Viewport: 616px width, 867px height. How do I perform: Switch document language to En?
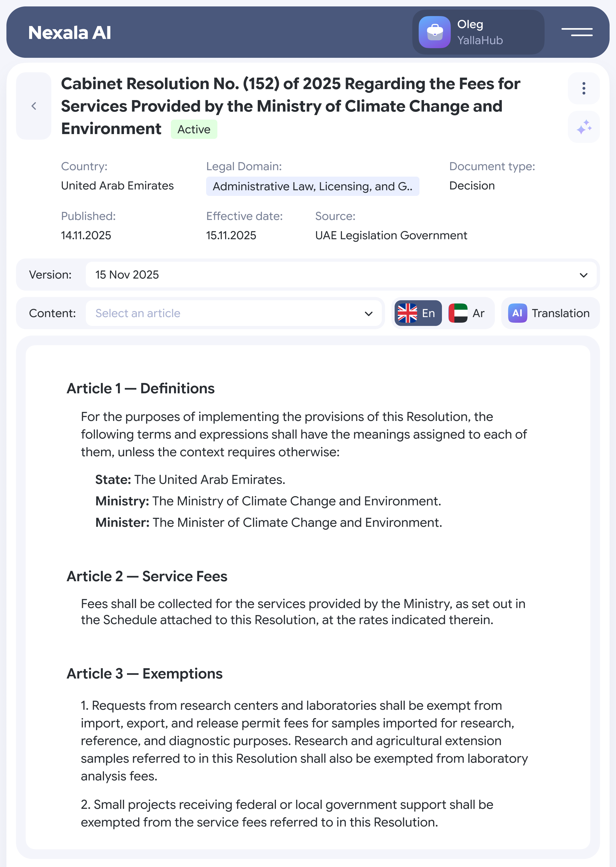(428, 313)
